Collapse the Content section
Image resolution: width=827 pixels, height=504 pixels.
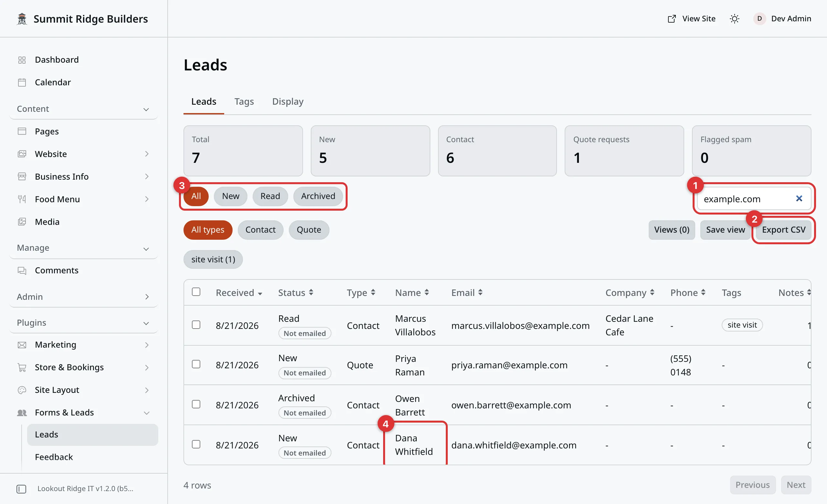pyautogui.click(x=84, y=109)
